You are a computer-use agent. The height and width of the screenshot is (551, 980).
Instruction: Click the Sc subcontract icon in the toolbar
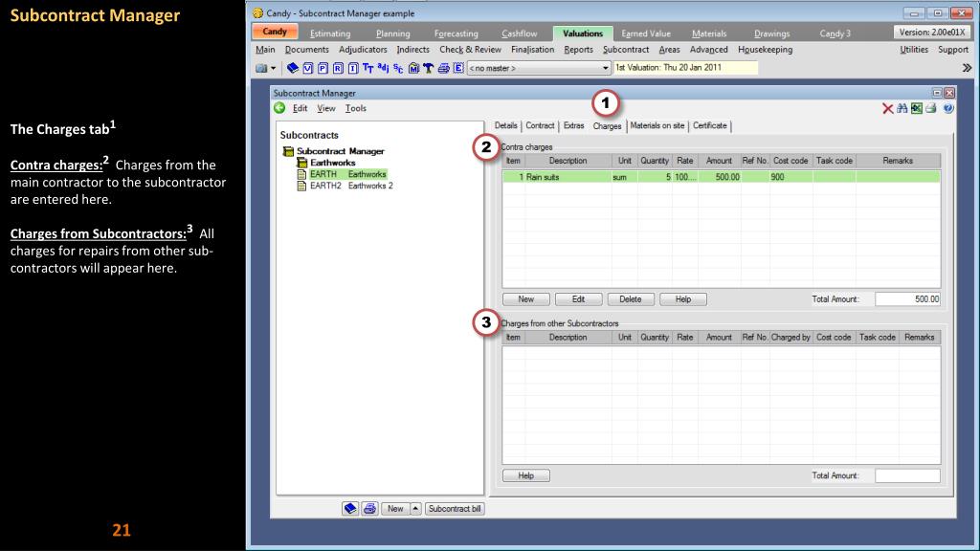pyautogui.click(x=398, y=68)
